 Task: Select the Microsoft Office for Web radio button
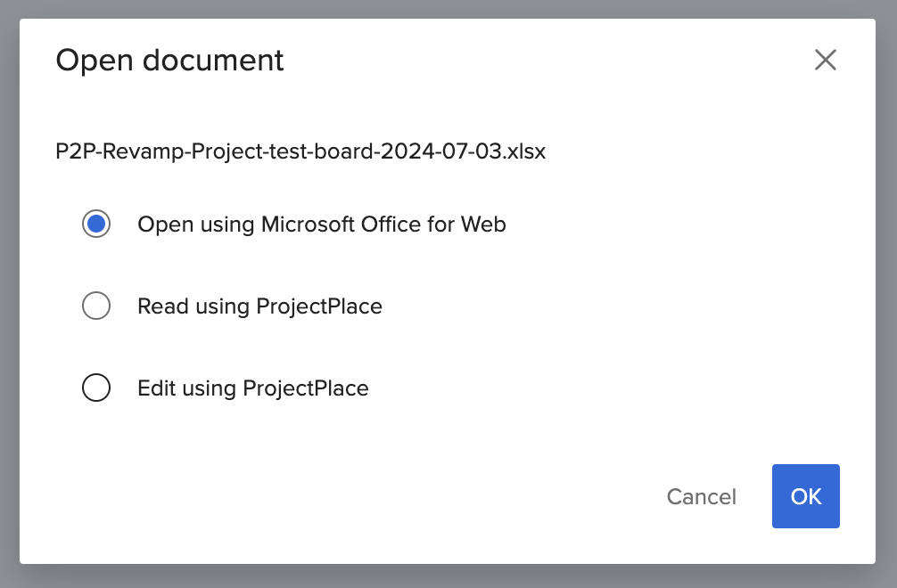96,225
